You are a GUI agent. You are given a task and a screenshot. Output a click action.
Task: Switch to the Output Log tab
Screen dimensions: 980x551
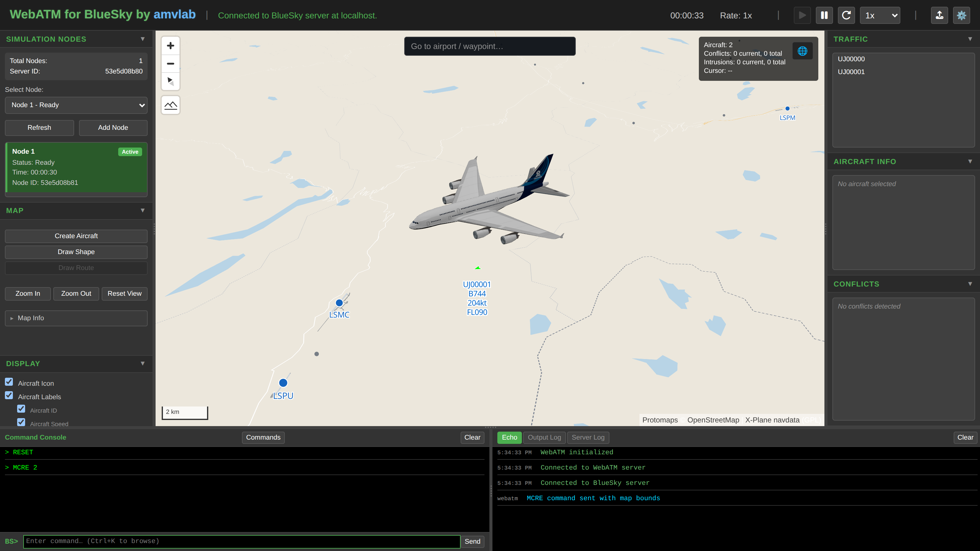[x=545, y=437]
